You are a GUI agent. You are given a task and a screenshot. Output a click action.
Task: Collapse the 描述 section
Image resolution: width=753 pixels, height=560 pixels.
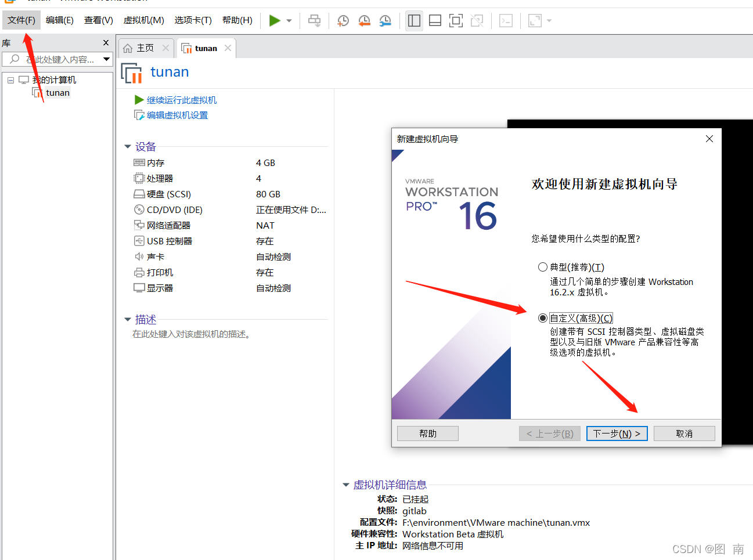pos(128,320)
